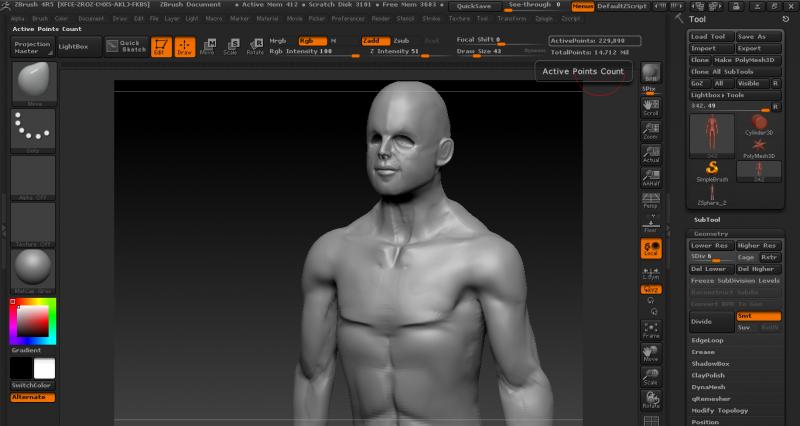The width and height of the screenshot is (800, 426).
Task: Select the ZSphere_2 tool
Action: click(x=712, y=195)
